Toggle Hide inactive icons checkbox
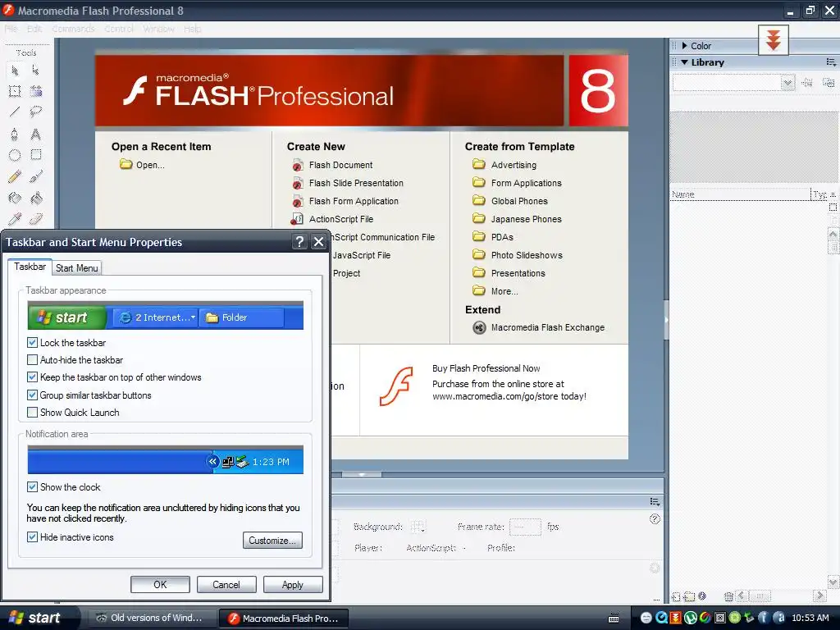 click(x=32, y=536)
